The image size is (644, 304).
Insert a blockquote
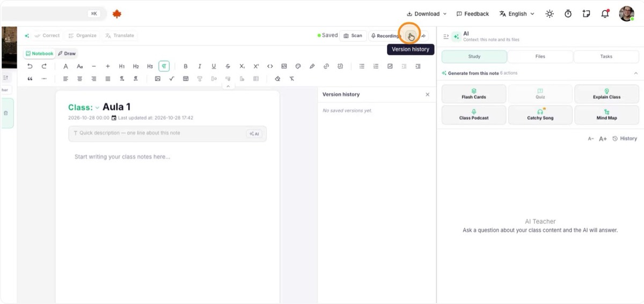click(30, 79)
